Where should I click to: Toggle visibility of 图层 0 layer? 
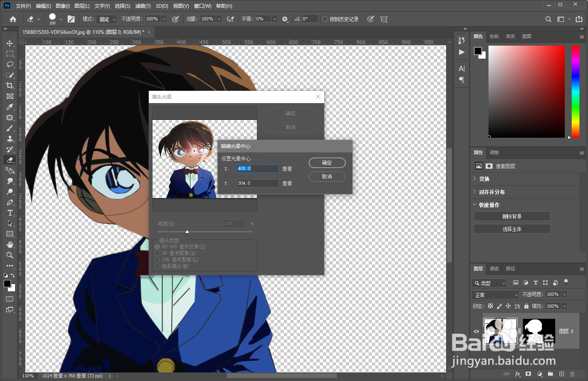[x=476, y=331]
